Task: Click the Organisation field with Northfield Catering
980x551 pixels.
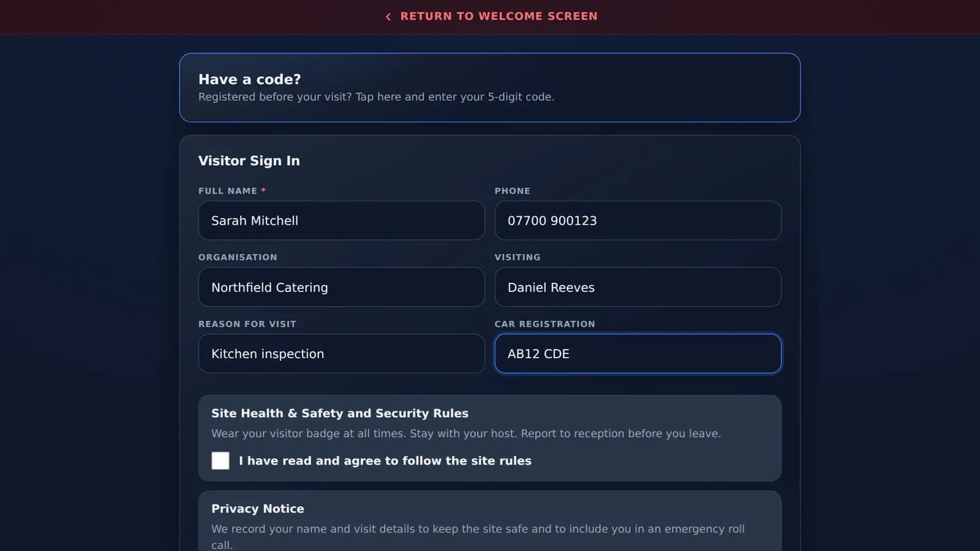Action: [341, 287]
